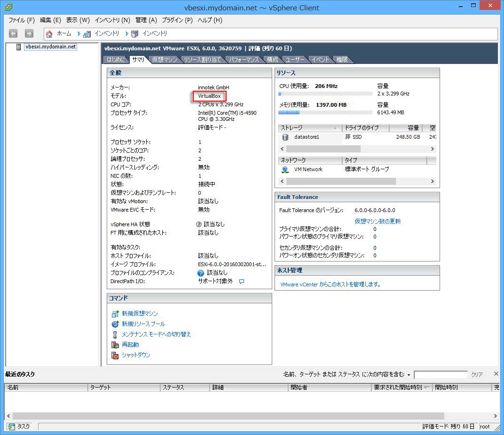
Task: Open the 表示 (W) menu
Action: [x=78, y=20]
